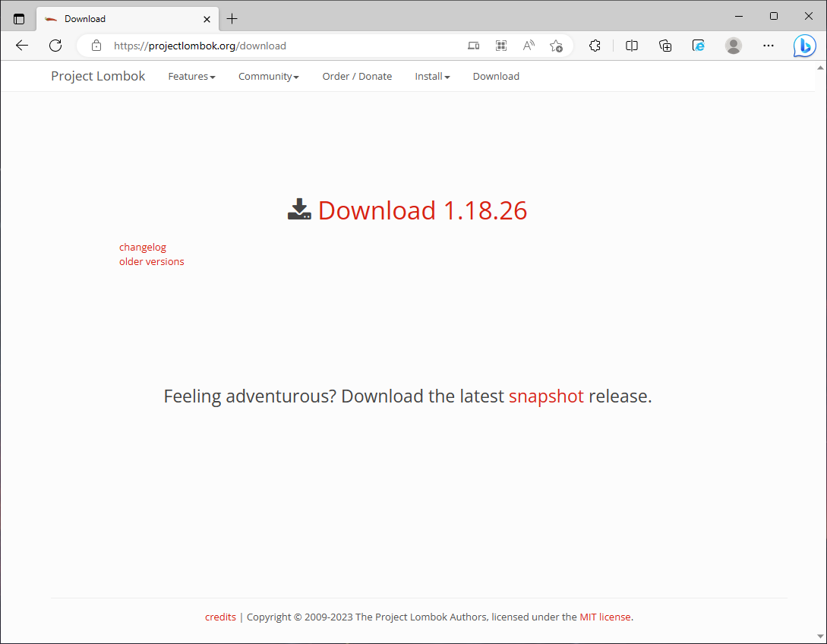Reload the page with refresh icon
This screenshot has height=644, width=827.
[55, 46]
